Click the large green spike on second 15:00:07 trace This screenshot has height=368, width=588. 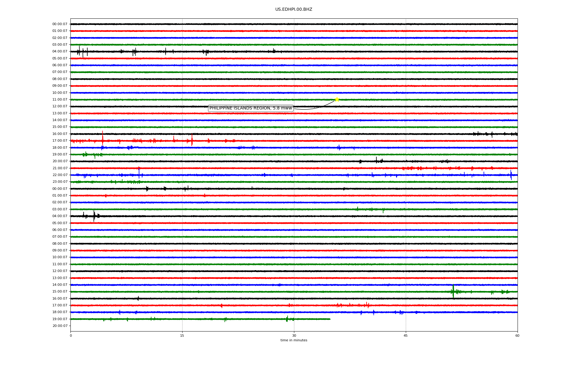point(453,291)
